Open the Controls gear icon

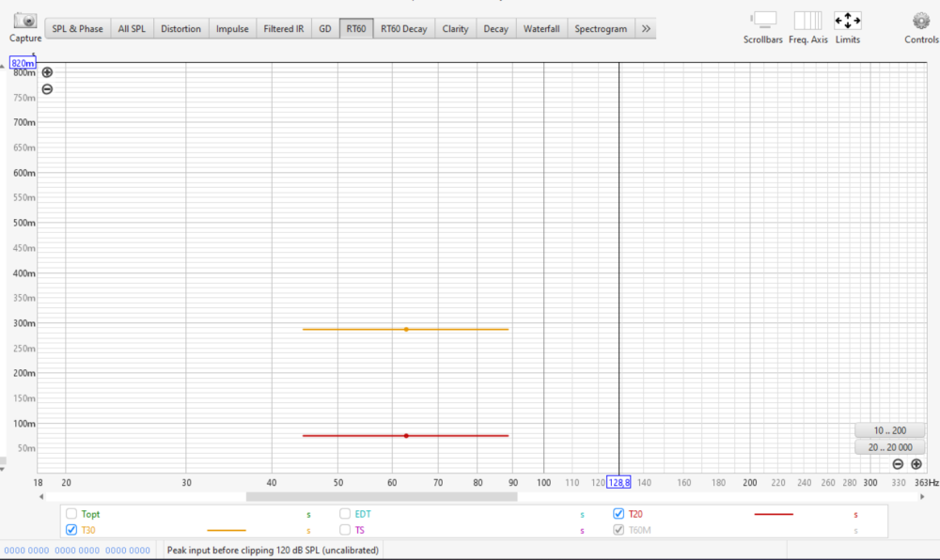pos(920,21)
